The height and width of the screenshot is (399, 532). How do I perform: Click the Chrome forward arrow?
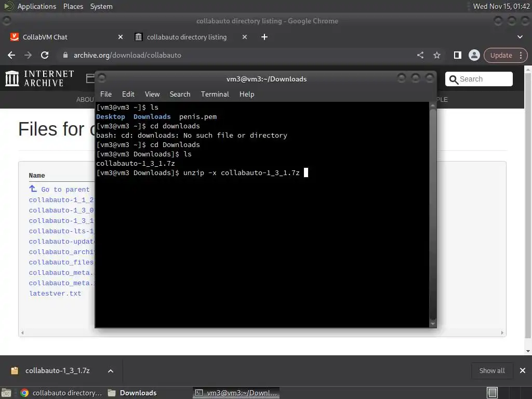[x=28, y=55]
